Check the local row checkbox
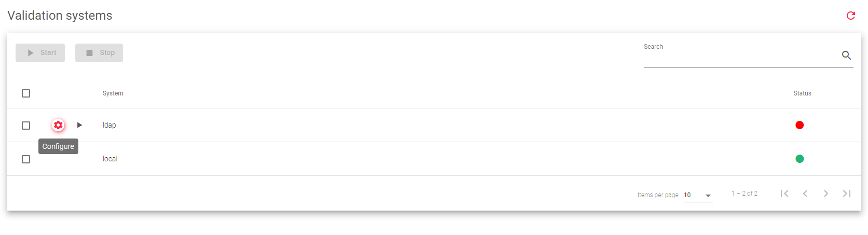This screenshot has height=235, width=868. coord(26,159)
